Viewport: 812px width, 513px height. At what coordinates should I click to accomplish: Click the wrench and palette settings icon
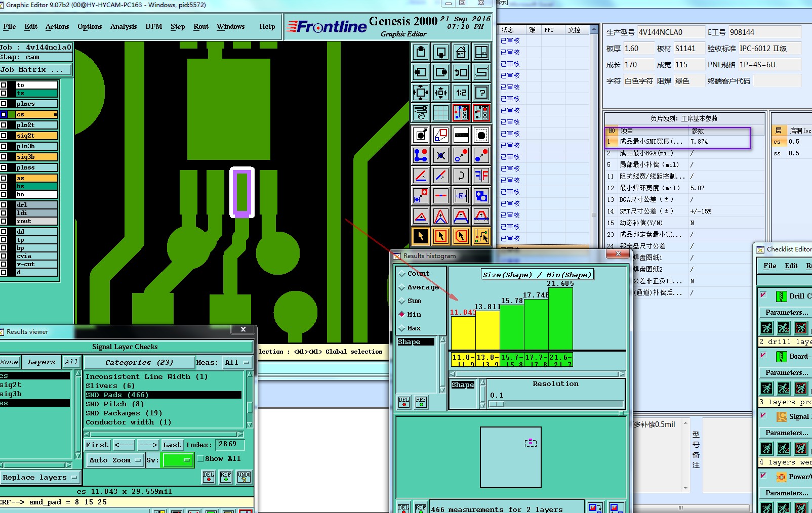point(421,113)
